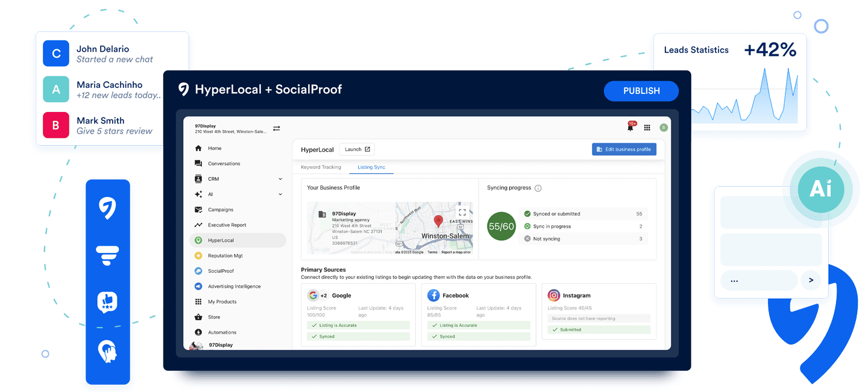Image resolution: width=868 pixels, height=392 pixels.
Task: Expand the CRM menu chevron
Action: click(280, 179)
